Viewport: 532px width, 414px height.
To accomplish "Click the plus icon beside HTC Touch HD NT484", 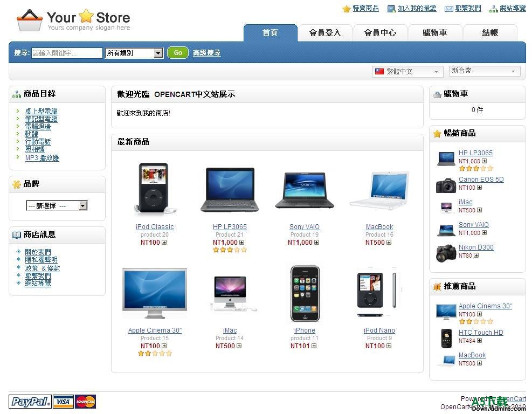I will [x=479, y=340].
